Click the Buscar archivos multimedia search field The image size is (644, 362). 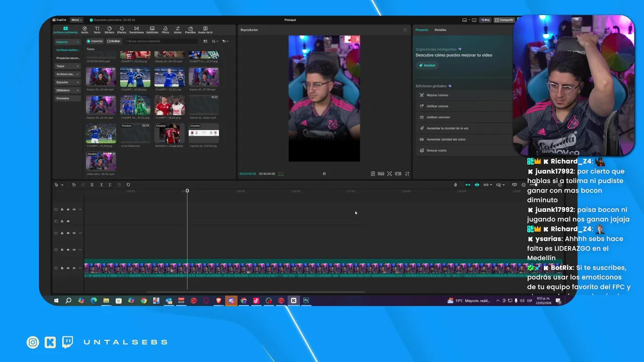[161, 41]
